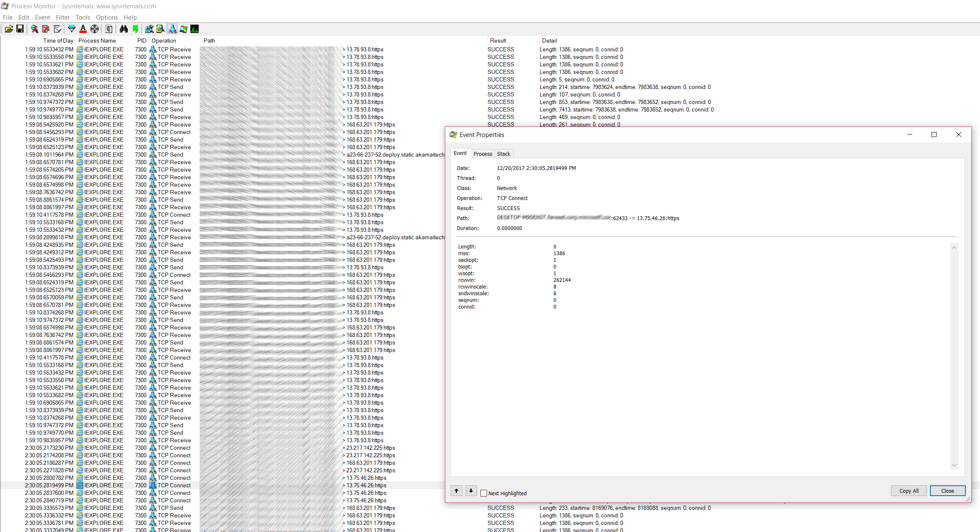
Task: Click the Save floppy disk icon
Action: (x=20, y=29)
